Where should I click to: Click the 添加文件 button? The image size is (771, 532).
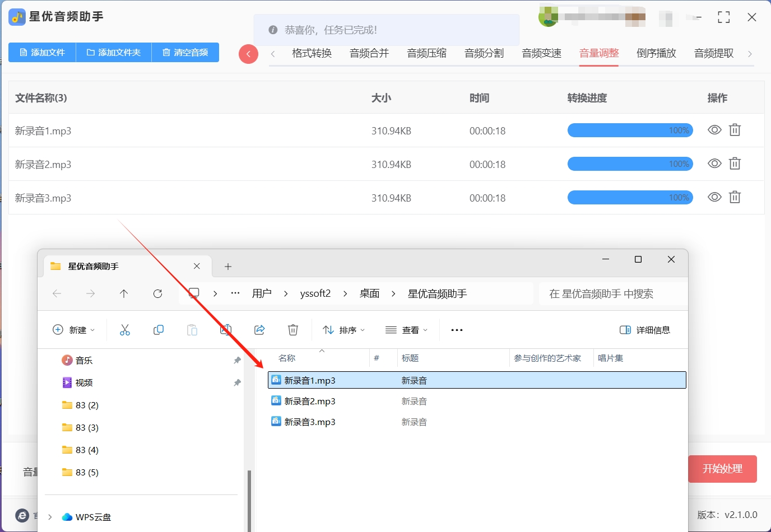(x=42, y=53)
